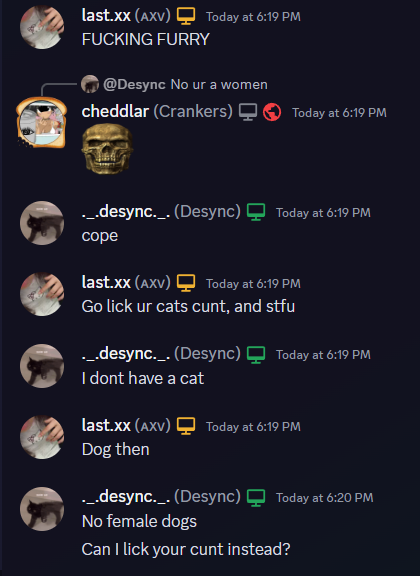
Task: Click last.xx username above 'FUCKING FURRY'
Action: (106, 15)
